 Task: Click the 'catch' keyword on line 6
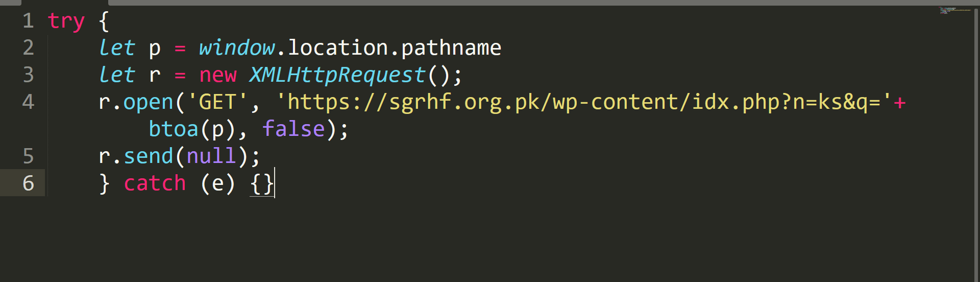coord(155,183)
